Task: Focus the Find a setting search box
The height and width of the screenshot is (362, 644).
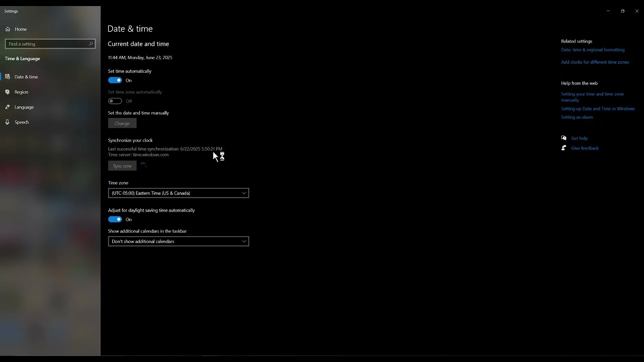Action: (50, 44)
